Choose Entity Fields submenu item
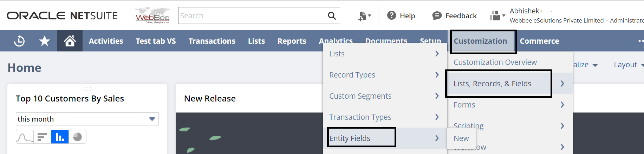 pos(350,138)
